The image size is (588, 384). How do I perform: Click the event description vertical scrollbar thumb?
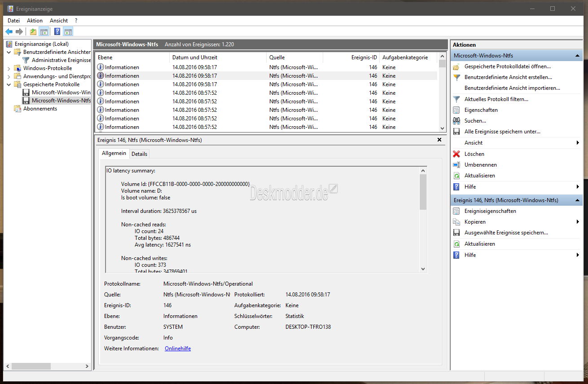[423, 192]
